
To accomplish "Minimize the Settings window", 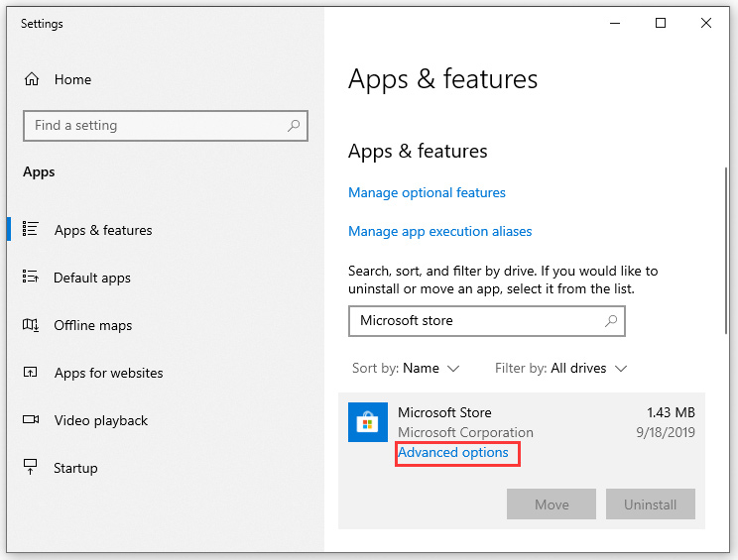I will 615,23.
